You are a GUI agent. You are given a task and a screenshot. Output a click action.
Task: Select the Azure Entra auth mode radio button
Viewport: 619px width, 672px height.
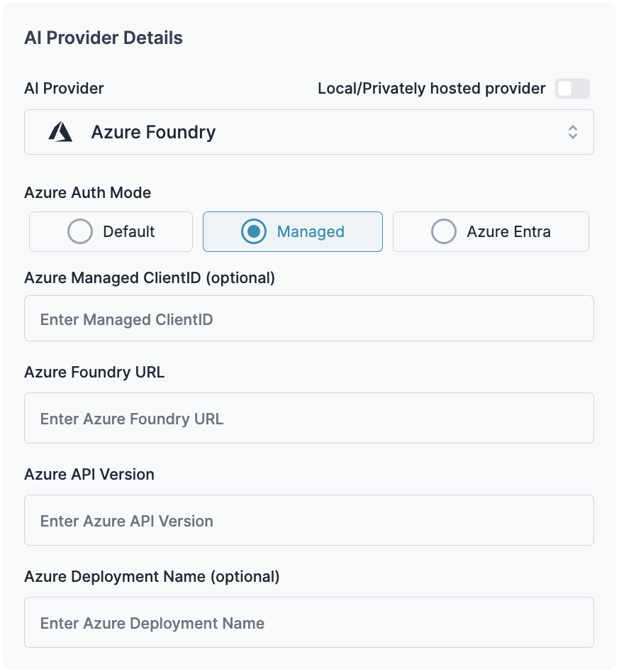(444, 231)
